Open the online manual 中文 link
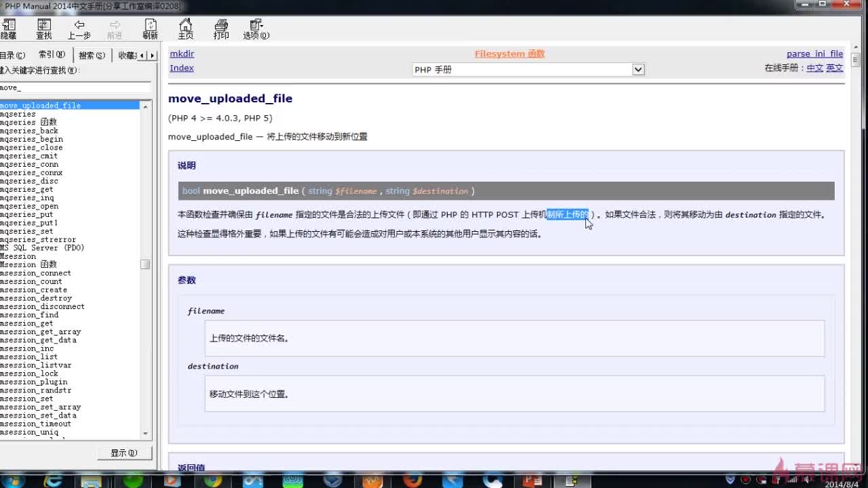The height and width of the screenshot is (488, 868). (814, 68)
